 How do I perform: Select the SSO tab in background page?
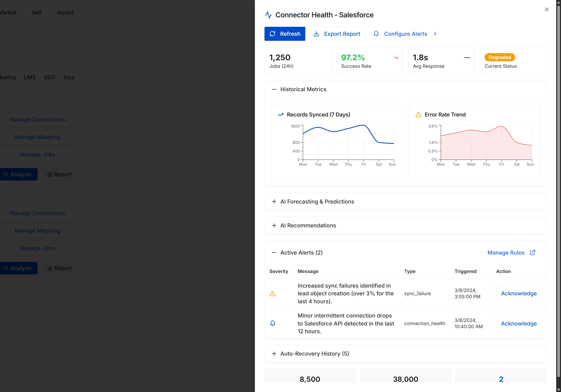[x=49, y=77]
